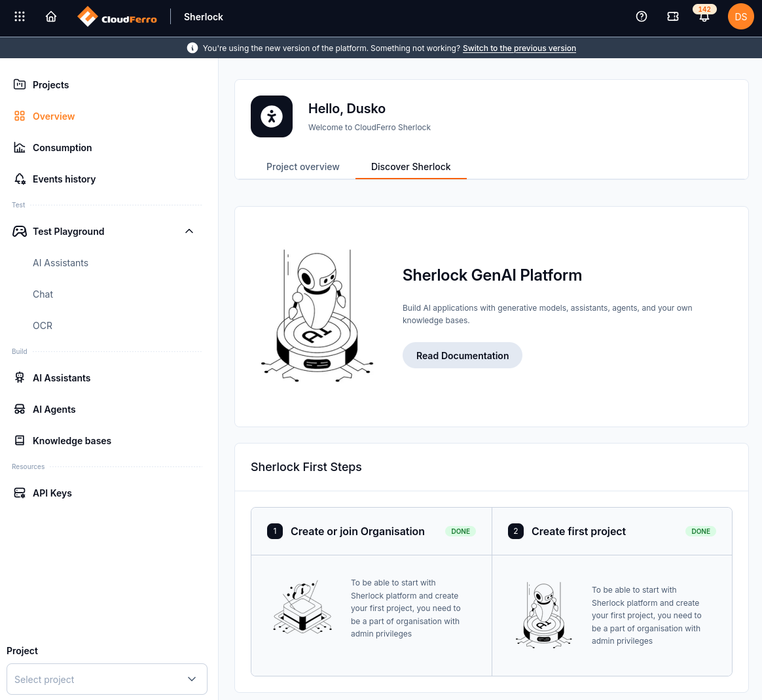
Task: Click the Sherlock product name in header
Action: [x=203, y=16]
